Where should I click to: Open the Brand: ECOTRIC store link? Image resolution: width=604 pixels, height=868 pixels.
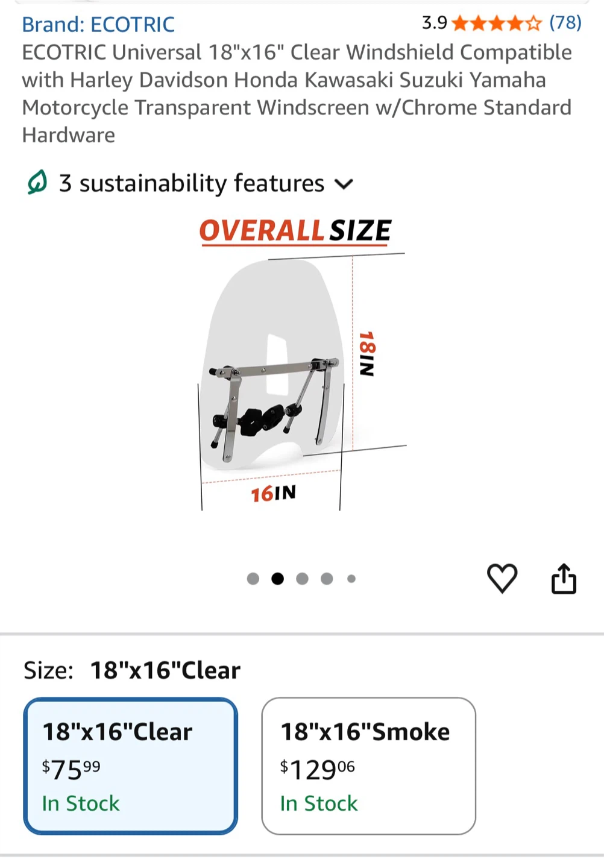coord(98,25)
